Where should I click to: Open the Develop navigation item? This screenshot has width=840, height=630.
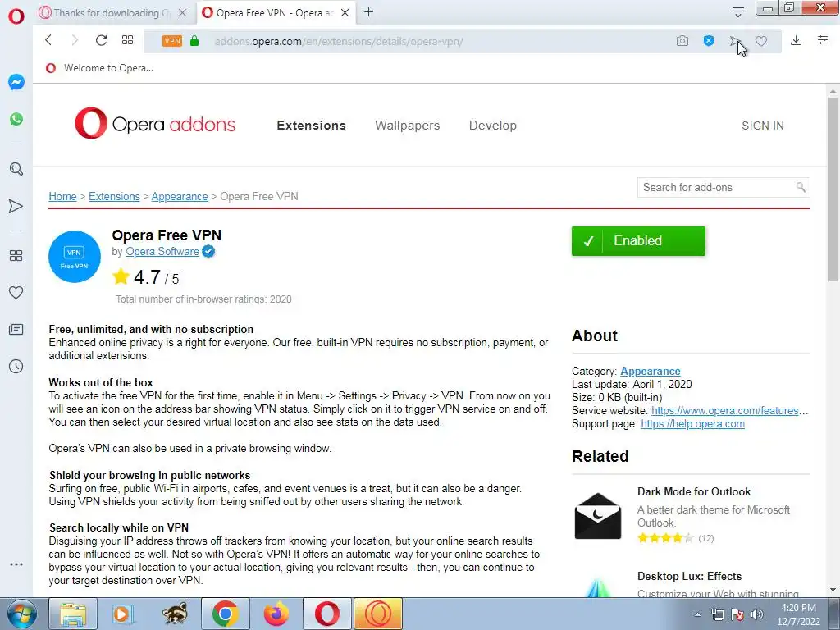[493, 126]
